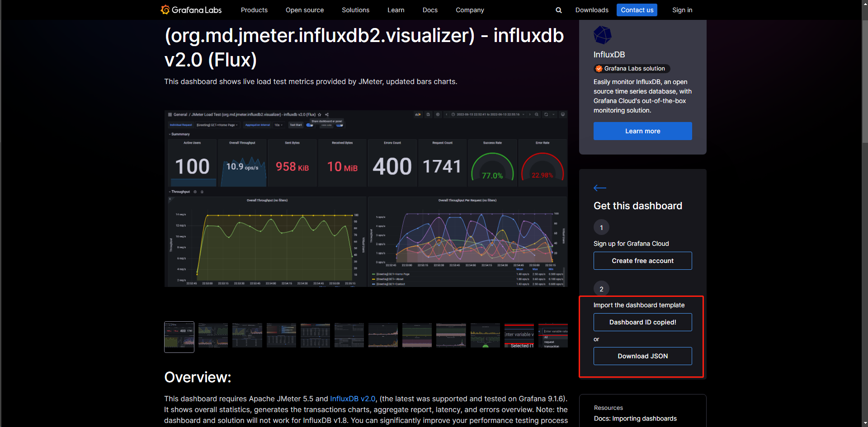The width and height of the screenshot is (868, 427).
Task: Open the Open source menu
Action: click(305, 10)
